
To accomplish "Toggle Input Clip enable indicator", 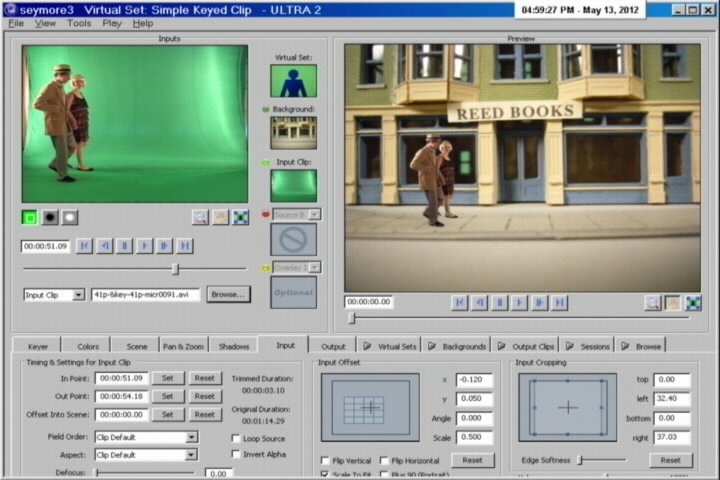I will 265,162.
